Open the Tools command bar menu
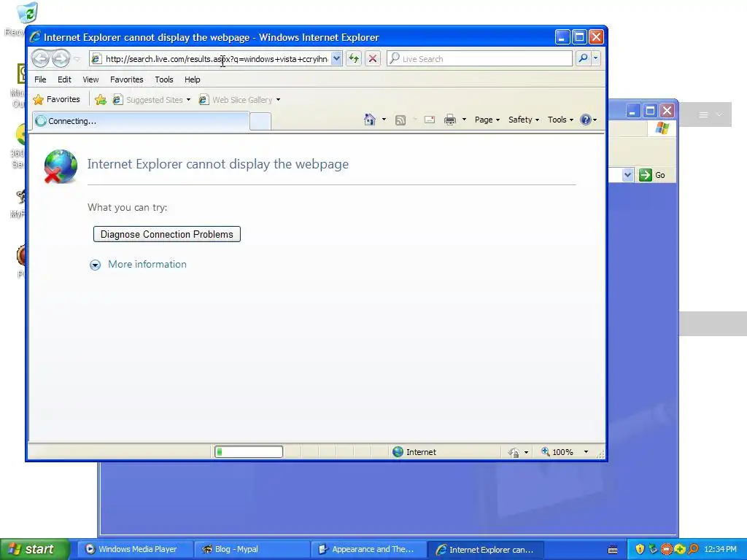 560,120
